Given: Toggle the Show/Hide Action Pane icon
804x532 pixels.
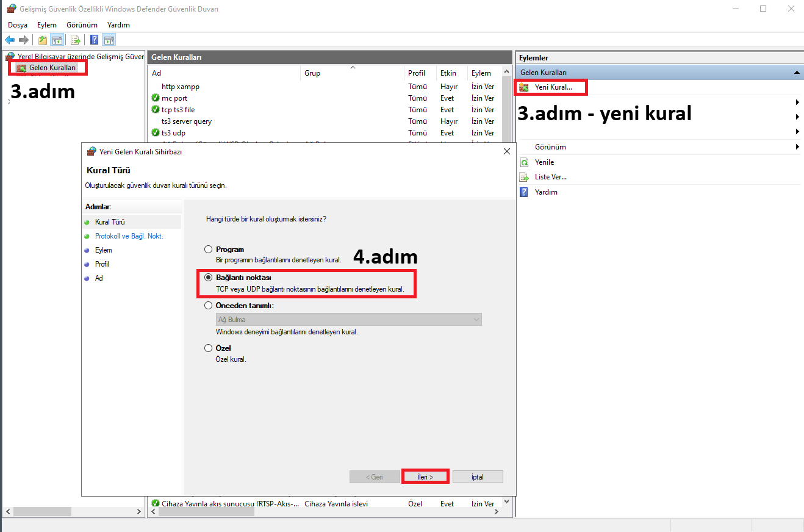Looking at the screenshot, I should point(109,40).
